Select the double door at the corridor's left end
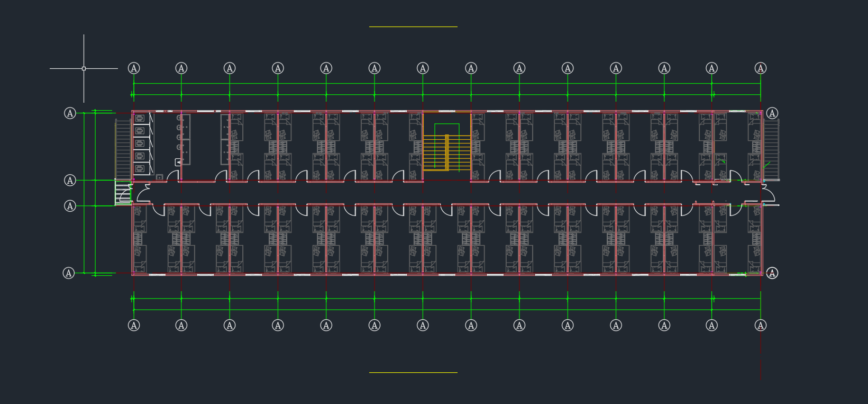The height and width of the screenshot is (404, 868). (143, 193)
